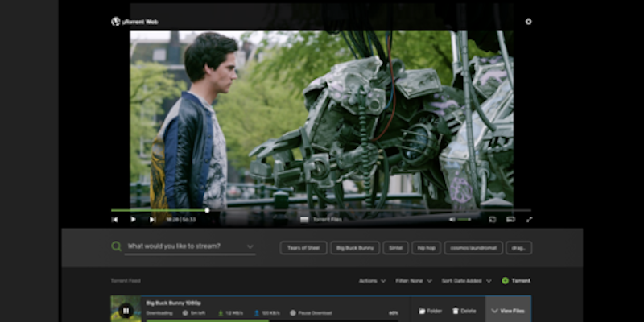Open the Filter: None dropdown
644x322 pixels.
pyautogui.click(x=413, y=281)
